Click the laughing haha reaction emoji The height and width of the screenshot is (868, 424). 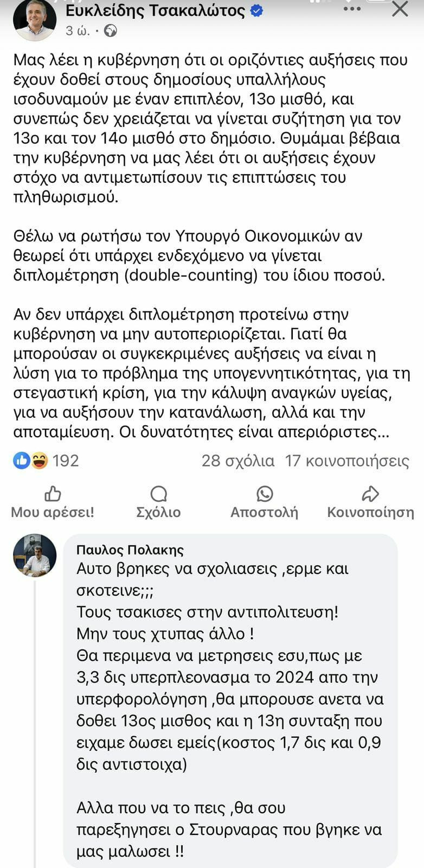[x=38, y=461]
